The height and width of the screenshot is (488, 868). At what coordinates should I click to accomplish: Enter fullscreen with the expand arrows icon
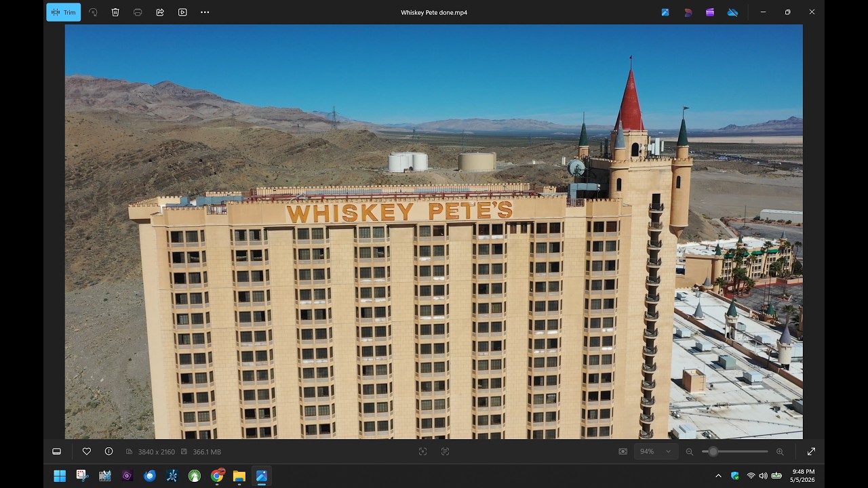click(x=811, y=451)
